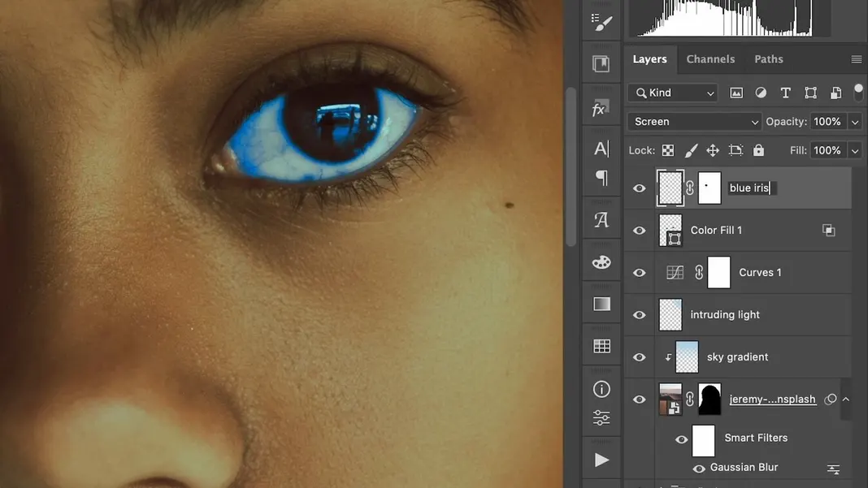Open the Swatches grid panel icon

coord(601,346)
